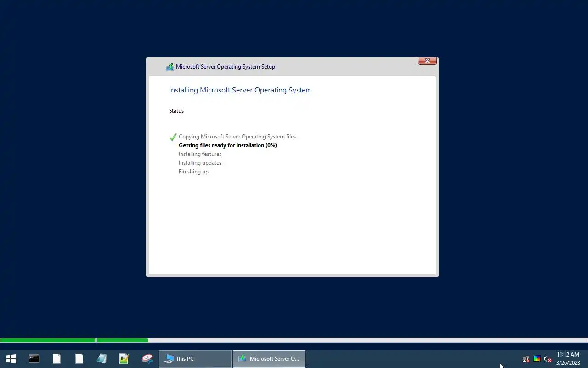The height and width of the screenshot is (368, 588).
Task: Click the "Finishing up" step
Action: click(x=193, y=172)
